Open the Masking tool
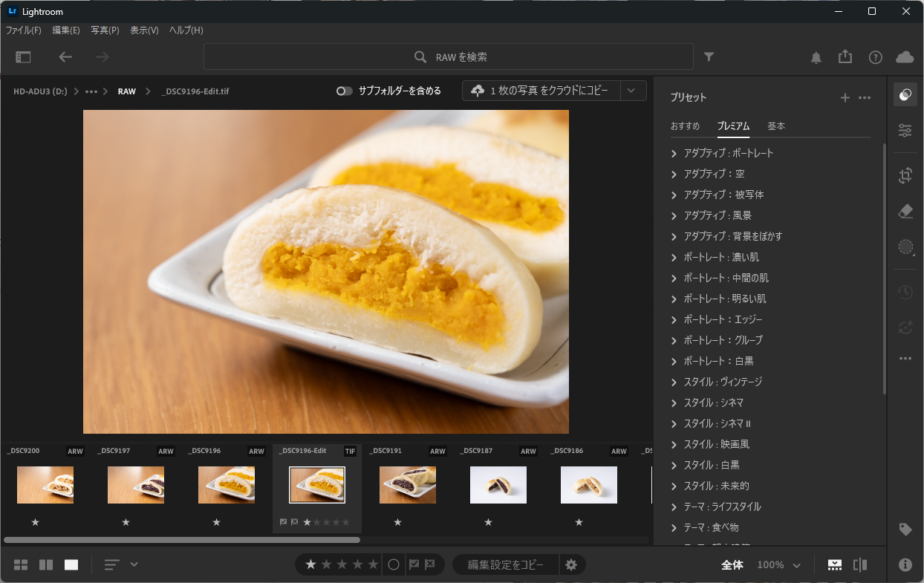This screenshot has width=924, height=583. click(x=905, y=247)
